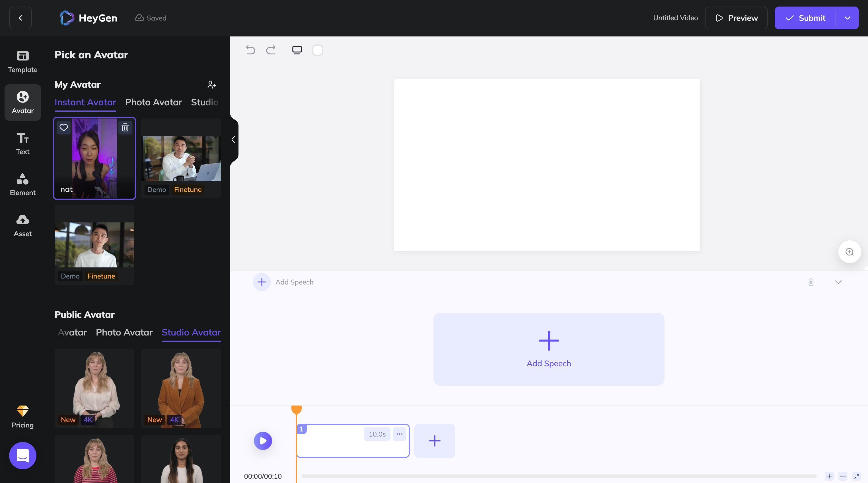Viewport: 868px width, 483px height.
Task: Select the orange-jacket Studio avatar thumbnail
Action: point(181,388)
